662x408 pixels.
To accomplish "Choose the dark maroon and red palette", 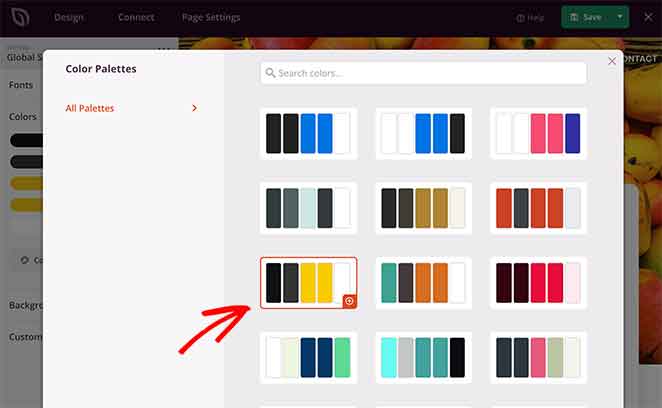I will [x=538, y=282].
